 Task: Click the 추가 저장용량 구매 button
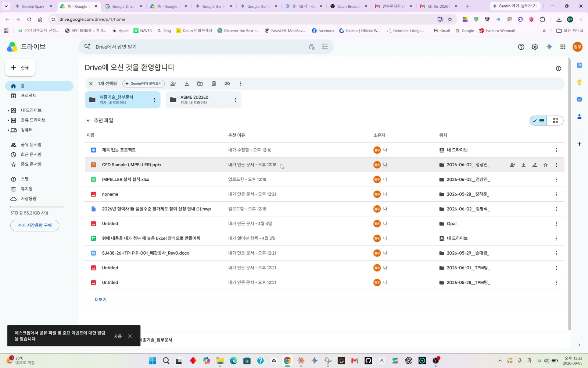(x=35, y=225)
